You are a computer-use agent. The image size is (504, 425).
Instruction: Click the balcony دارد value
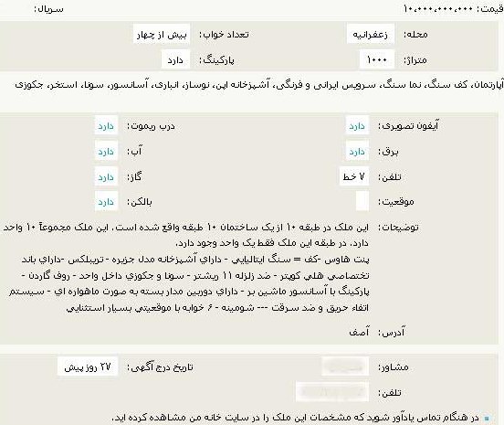coord(107,201)
